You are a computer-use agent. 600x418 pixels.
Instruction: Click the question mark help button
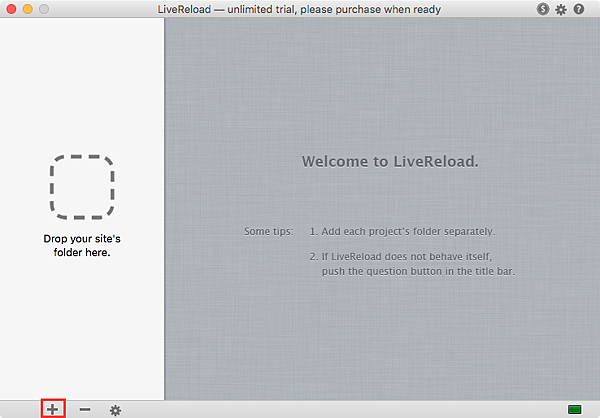pyautogui.click(x=579, y=9)
